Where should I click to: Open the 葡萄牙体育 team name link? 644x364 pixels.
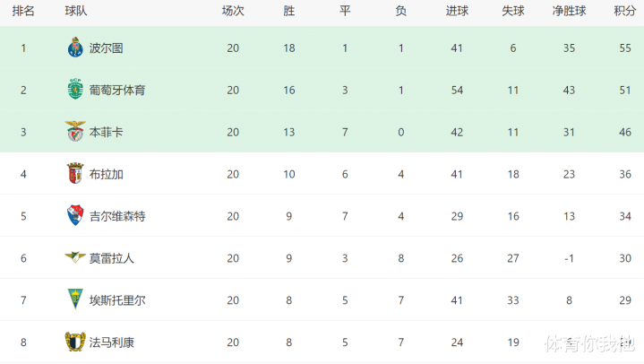[119, 91]
